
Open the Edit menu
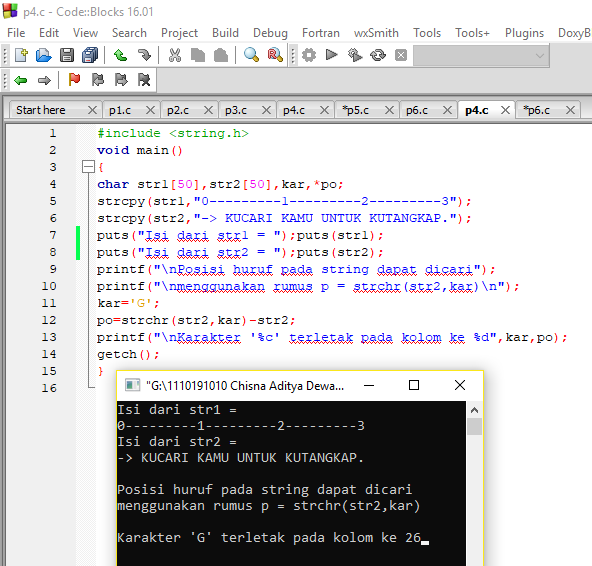click(49, 33)
